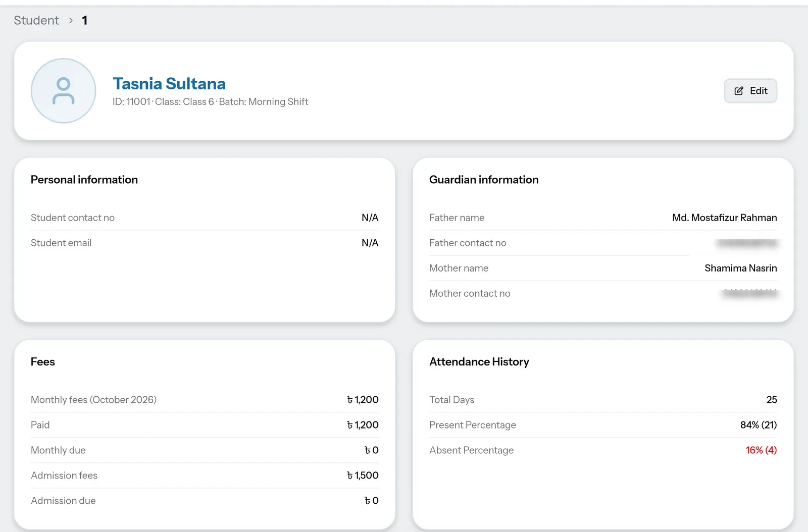Click the ৳0 Monthly due value

372,450
